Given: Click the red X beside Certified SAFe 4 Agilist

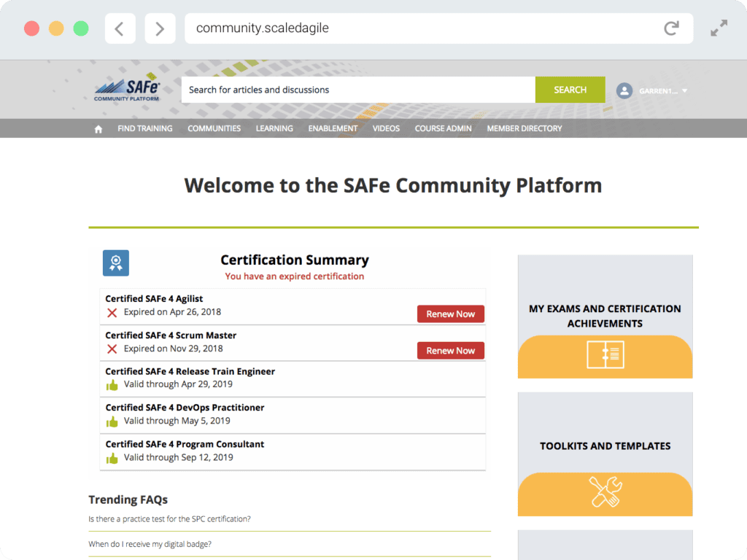Looking at the screenshot, I should click(x=111, y=312).
